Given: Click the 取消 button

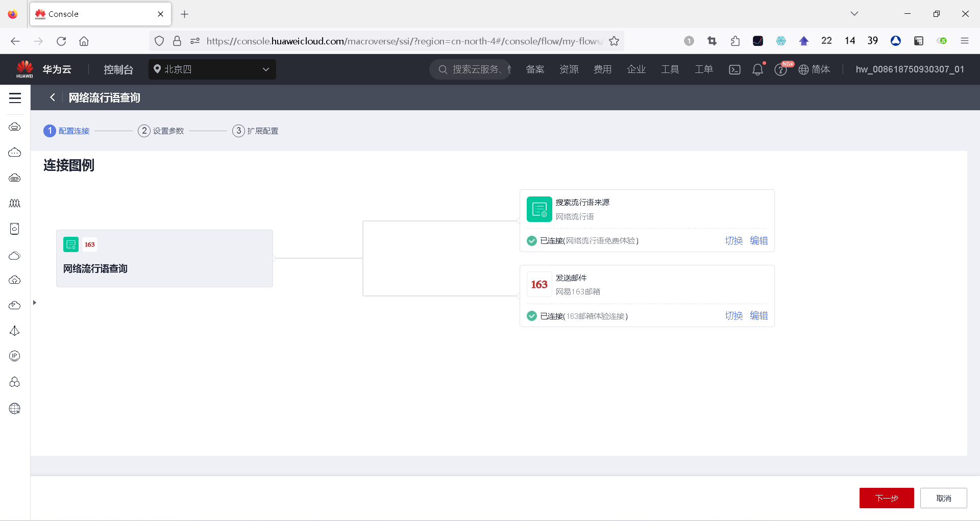Looking at the screenshot, I should pos(943,498).
